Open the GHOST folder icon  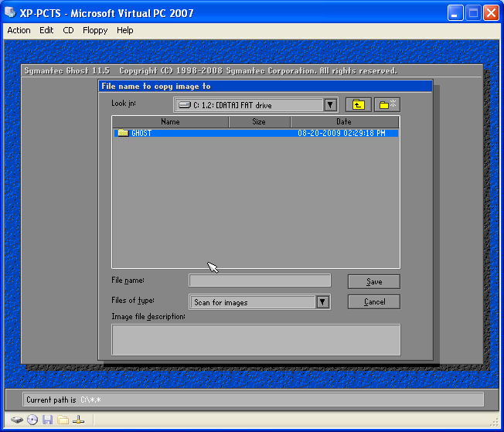point(123,133)
